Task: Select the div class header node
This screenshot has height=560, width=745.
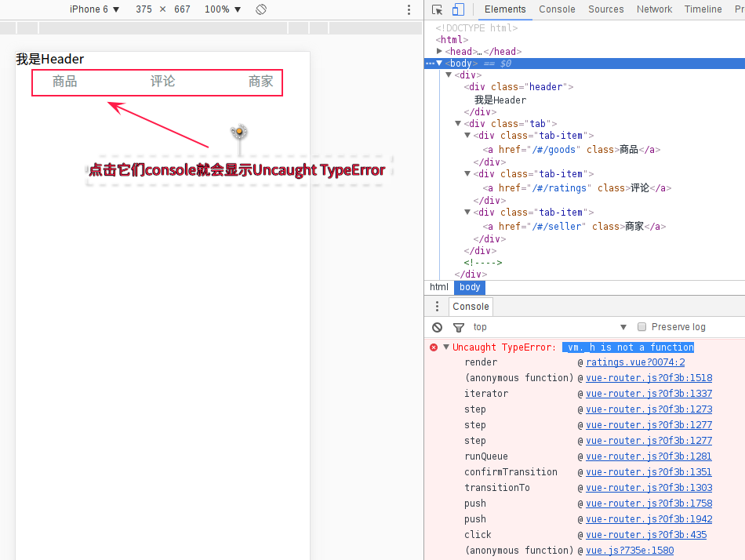Action: tap(518, 87)
